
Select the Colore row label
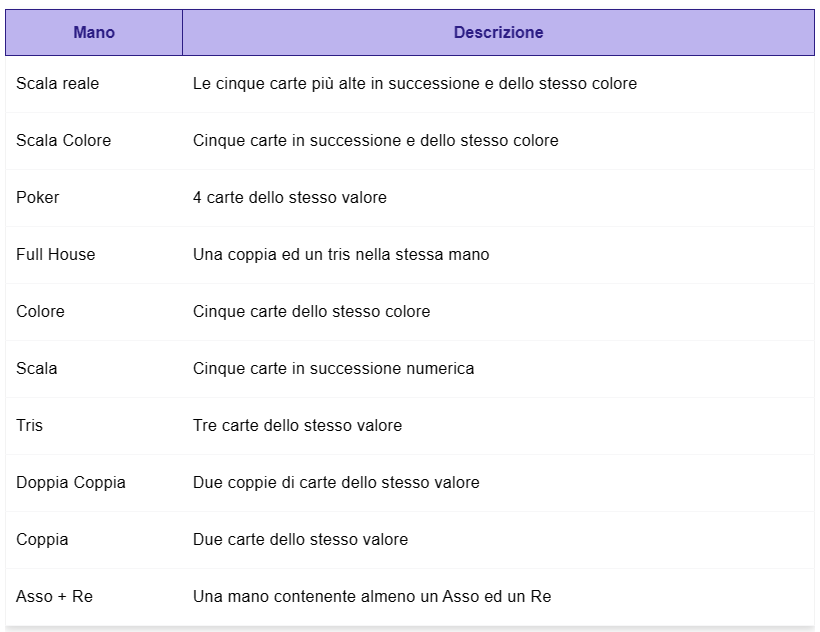[x=40, y=312]
